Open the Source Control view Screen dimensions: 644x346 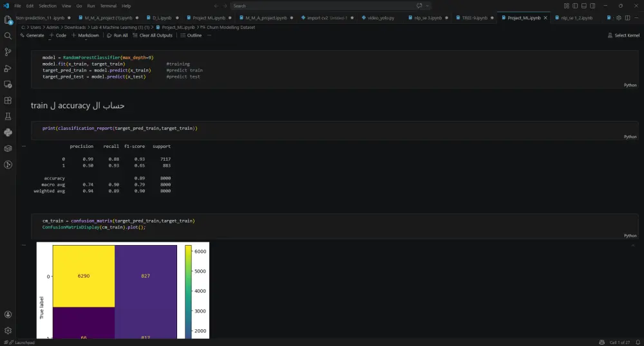[8, 52]
